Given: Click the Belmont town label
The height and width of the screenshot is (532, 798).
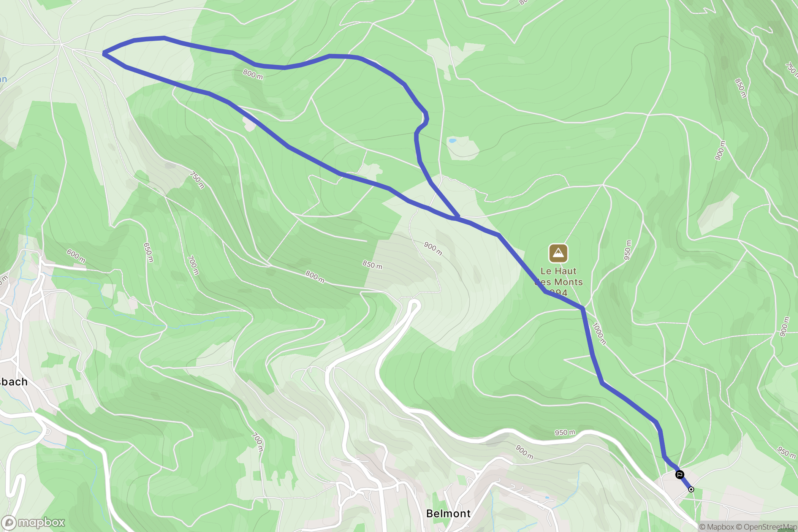Looking at the screenshot, I should [448, 514].
